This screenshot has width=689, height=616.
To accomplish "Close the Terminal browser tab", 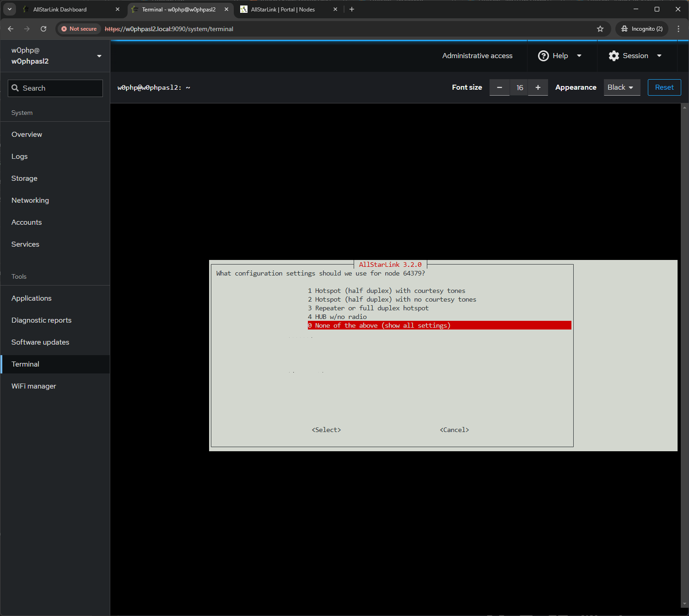I will click(x=226, y=9).
